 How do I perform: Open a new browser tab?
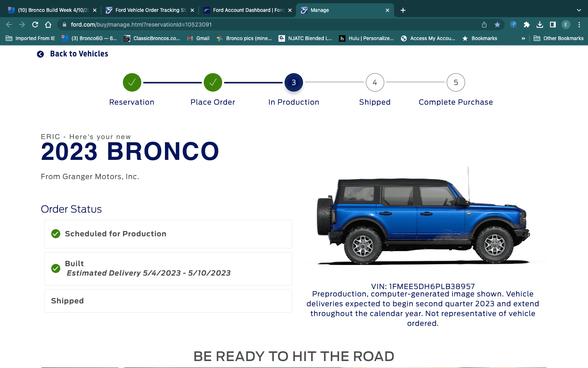(x=403, y=10)
